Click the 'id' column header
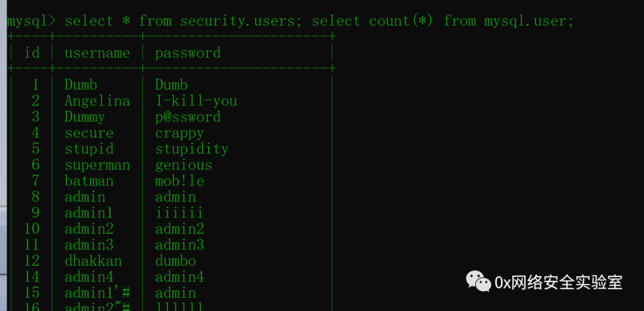644x311 pixels. [x=32, y=52]
